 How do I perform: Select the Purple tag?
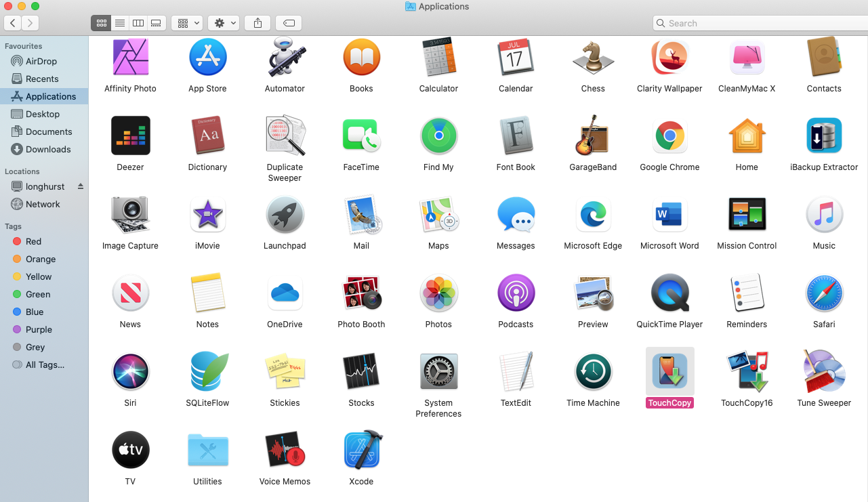click(44, 329)
